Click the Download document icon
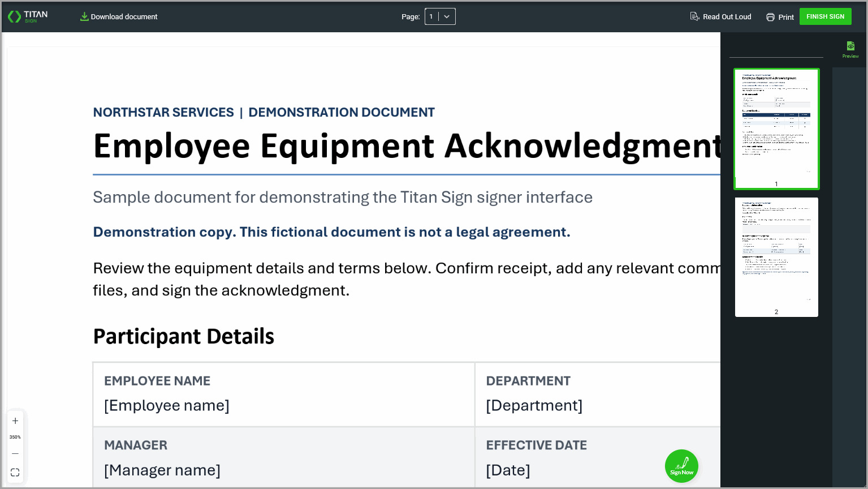Screen dimensions: 868x489 coord(84,16)
